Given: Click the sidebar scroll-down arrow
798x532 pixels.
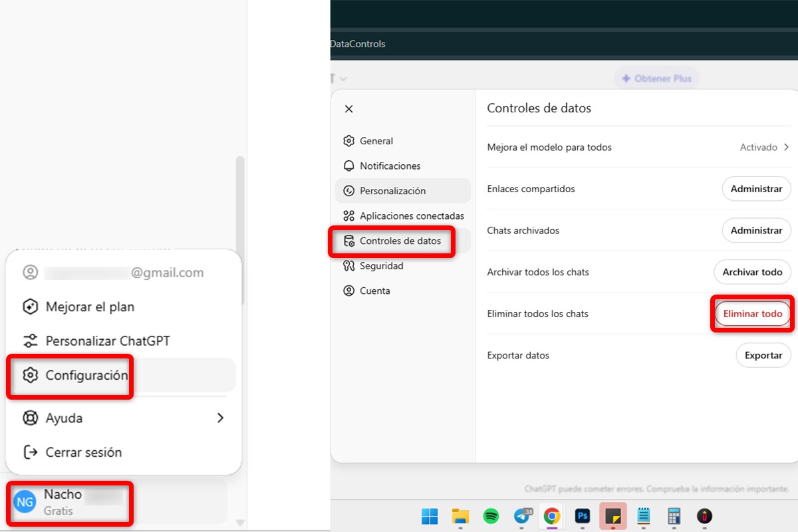Looking at the screenshot, I should (241, 523).
